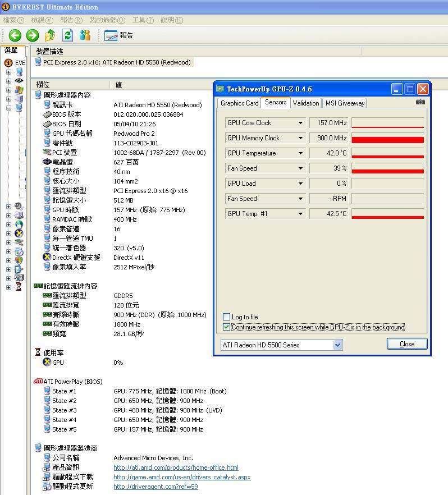Expand the computer node in left tree

[x=8, y=72]
